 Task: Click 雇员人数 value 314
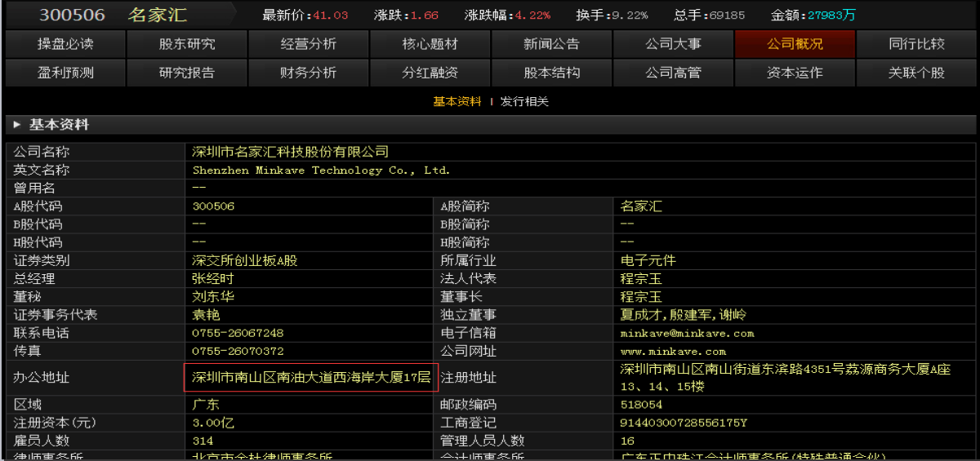(203, 441)
